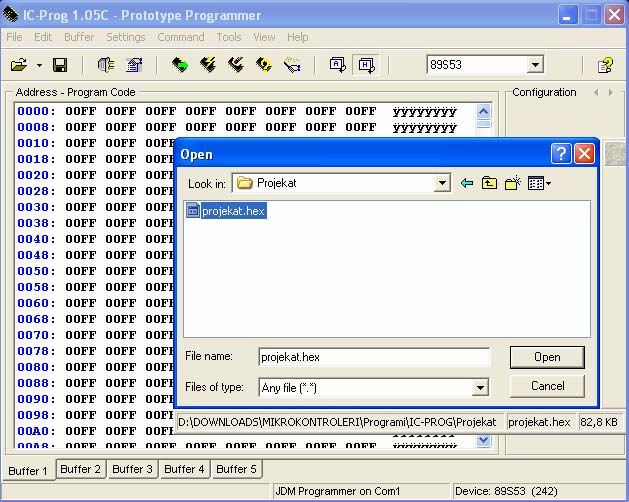This screenshot has width=629, height=502.
Task: Expand the Look in Projekat dropdown
Action: pyautogui.click(x=442, y=183)
